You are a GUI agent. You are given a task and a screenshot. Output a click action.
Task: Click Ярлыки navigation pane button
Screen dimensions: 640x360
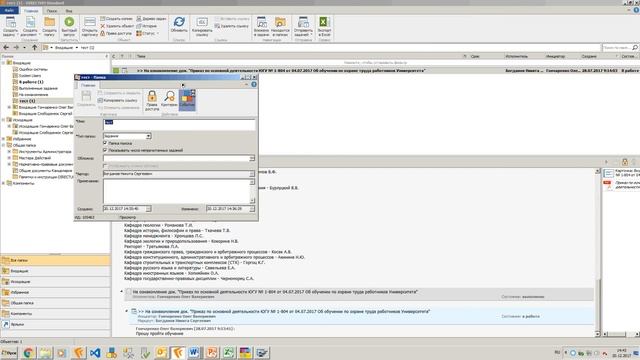(x=55, y=324)
